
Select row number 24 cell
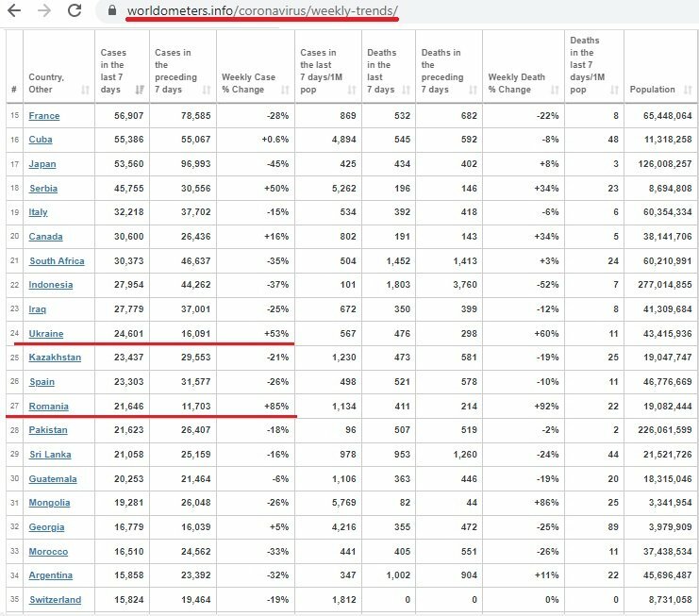[15, 333]
